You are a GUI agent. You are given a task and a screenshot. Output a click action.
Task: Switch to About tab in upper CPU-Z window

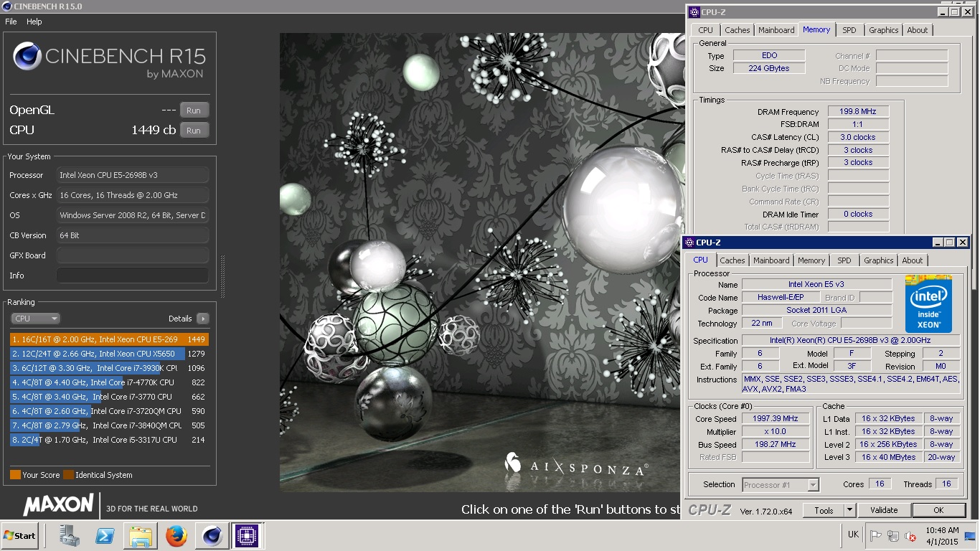pos(917,30)
